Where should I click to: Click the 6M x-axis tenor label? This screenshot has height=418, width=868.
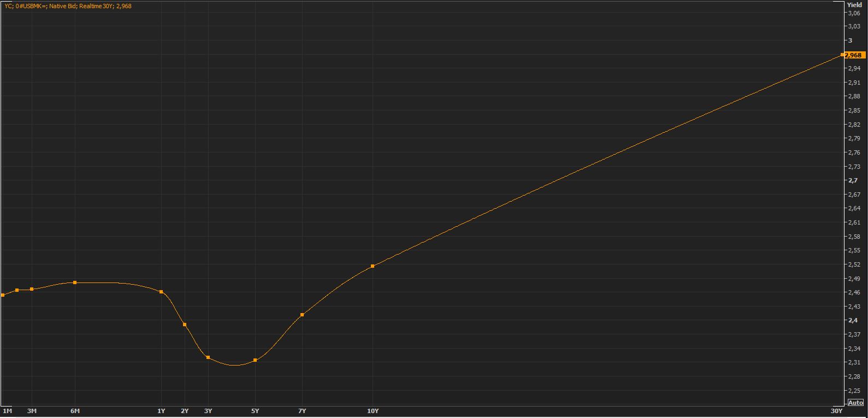point(75,411)
